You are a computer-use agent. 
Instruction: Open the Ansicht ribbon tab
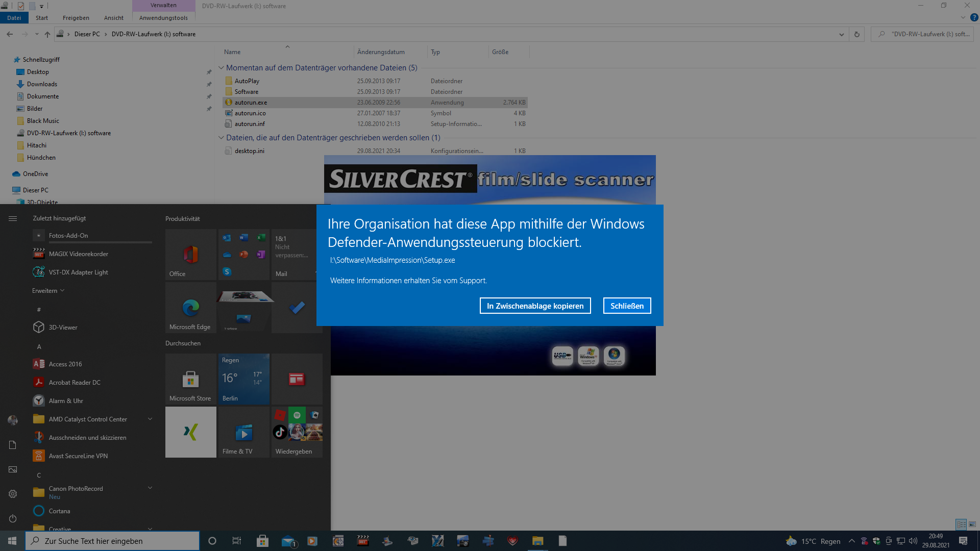tap(114, 18)
